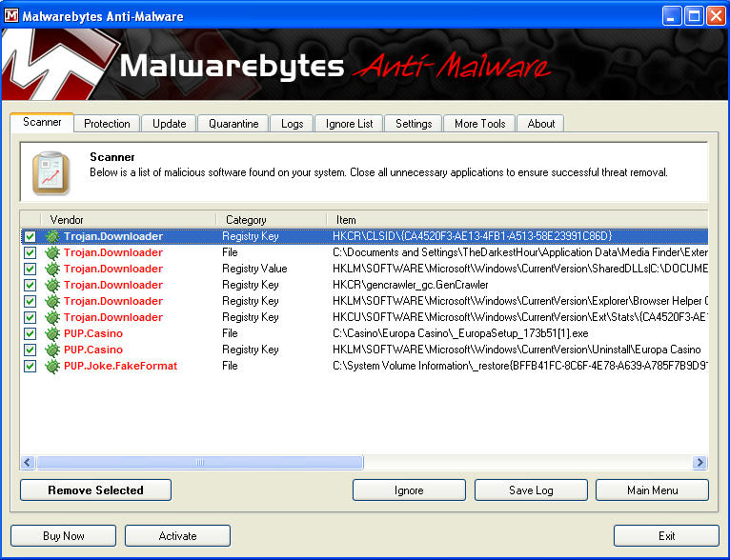Go to the Logs tab
730x560 pixels.
tap(292, 124)
